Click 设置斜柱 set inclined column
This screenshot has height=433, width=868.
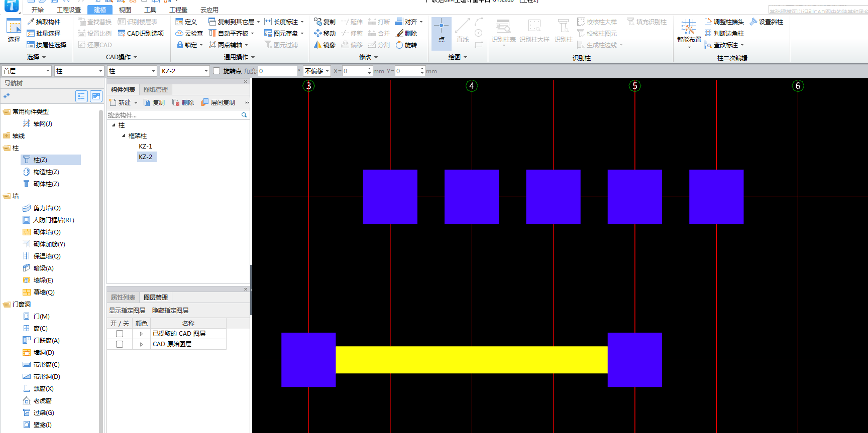(766, 22)
